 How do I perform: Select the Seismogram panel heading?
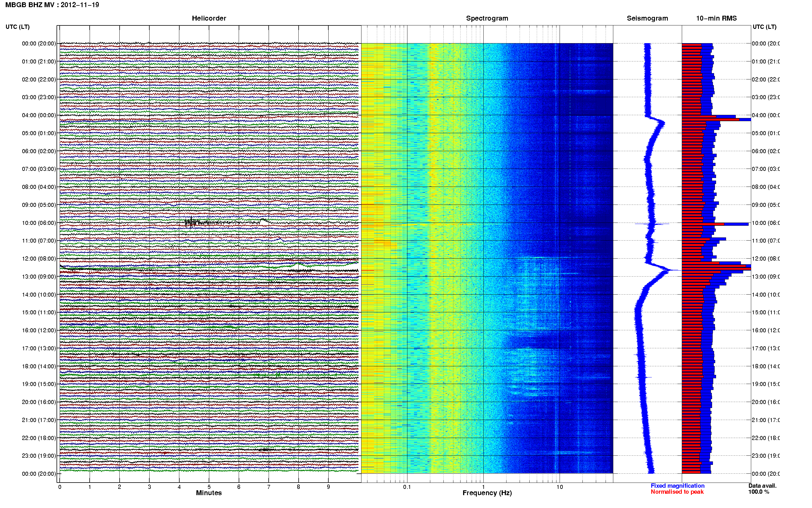[647, 18]
